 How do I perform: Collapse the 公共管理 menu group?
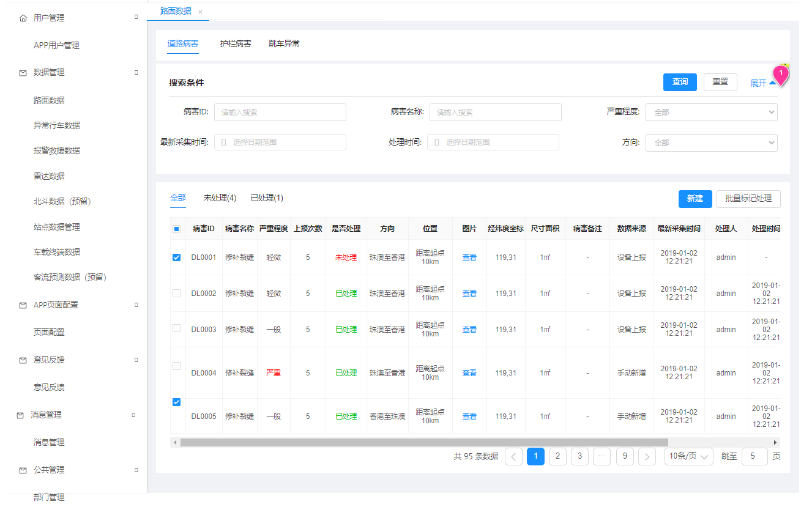[136, 470]
